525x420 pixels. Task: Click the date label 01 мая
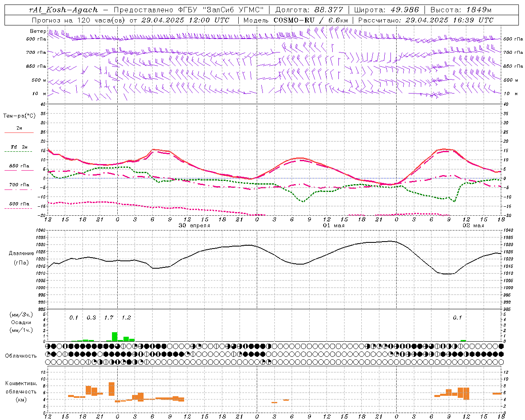pyautogui.click(x=334, y=226)
